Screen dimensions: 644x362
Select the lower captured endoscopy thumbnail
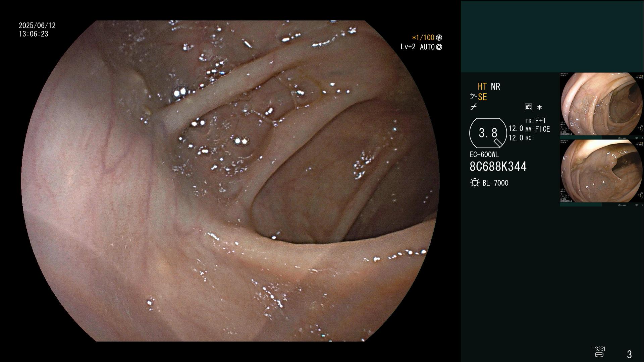pos(602,171)
